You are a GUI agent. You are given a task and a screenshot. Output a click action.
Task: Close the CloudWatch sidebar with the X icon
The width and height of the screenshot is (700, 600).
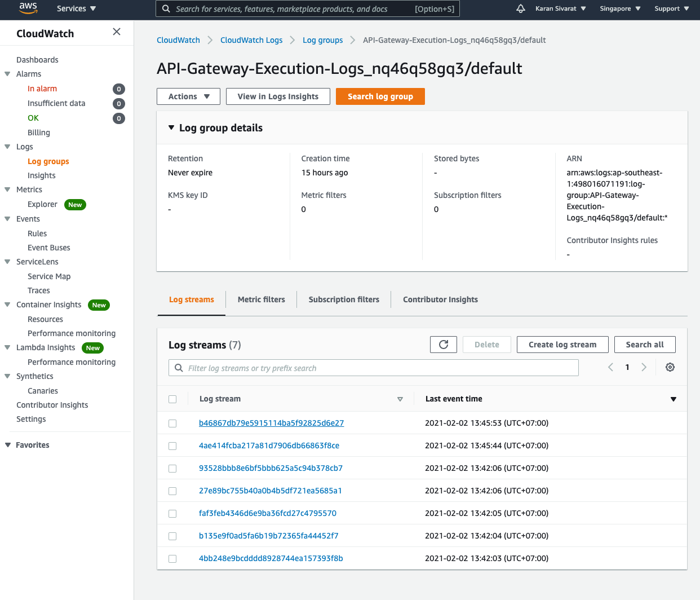[117, 32]
